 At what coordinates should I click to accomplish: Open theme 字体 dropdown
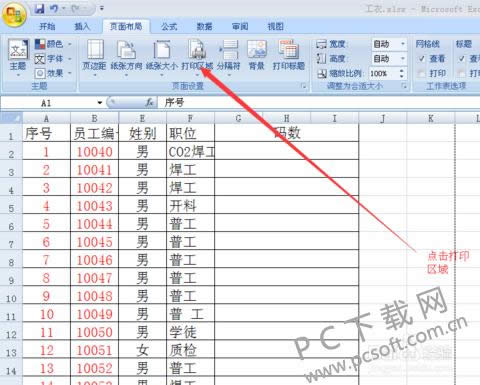54,59
